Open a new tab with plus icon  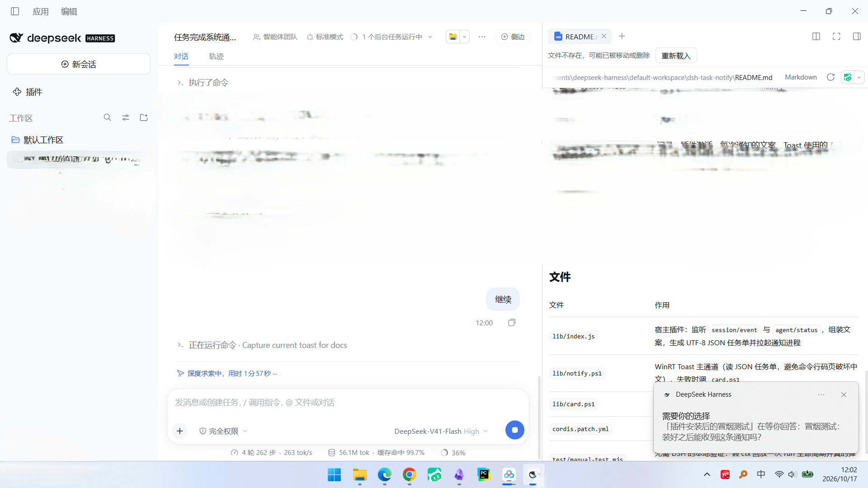[x=622, y=36]
